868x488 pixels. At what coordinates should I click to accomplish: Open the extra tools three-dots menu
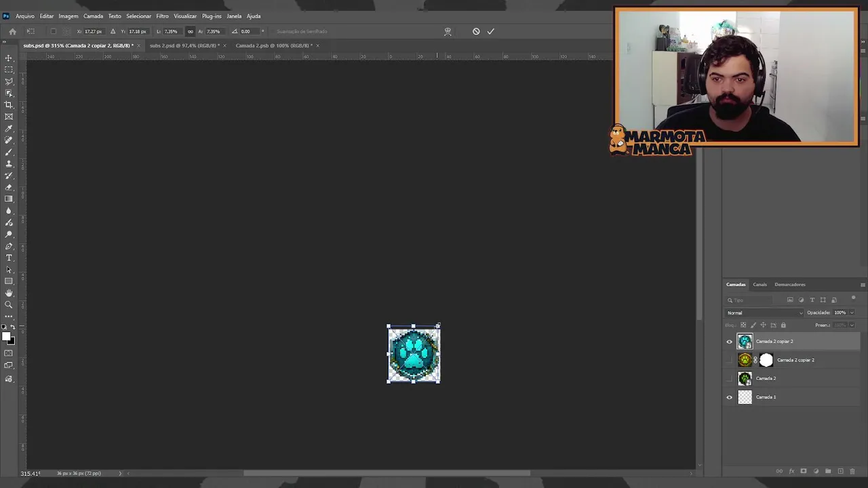9,317
